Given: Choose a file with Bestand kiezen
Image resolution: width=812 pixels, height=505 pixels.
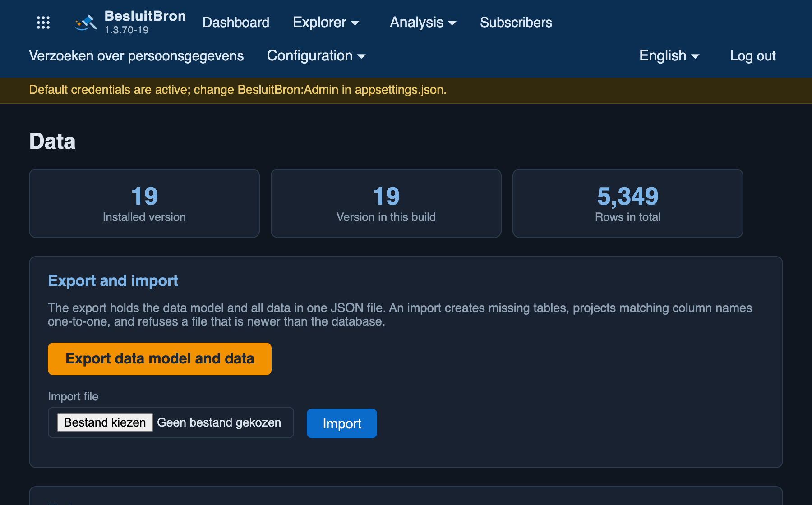Looking at the screenshot, I should click(x=105, y=422).
